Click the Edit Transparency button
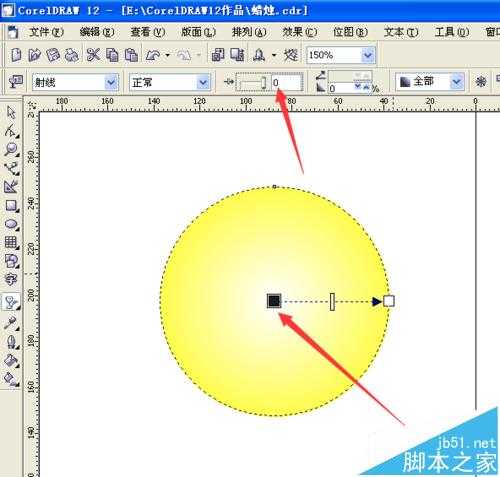This screenshot has width=500, height=477. pyautogui.click(x=15, y=82)
